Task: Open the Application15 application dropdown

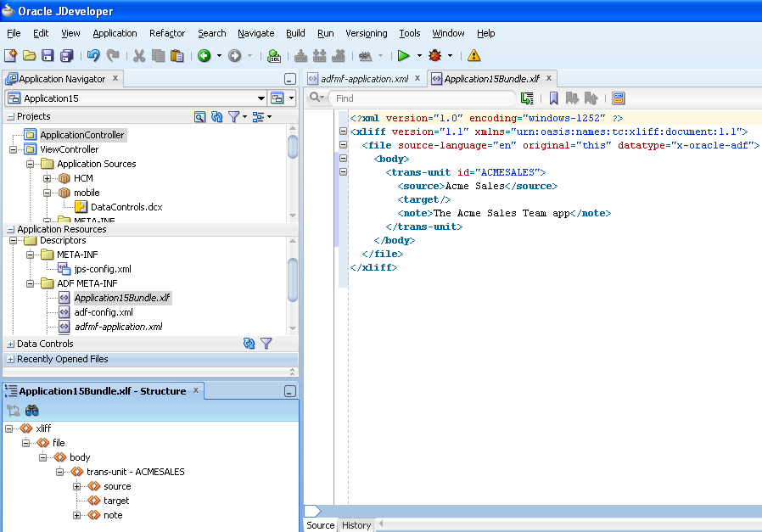Action: (261, 98)
